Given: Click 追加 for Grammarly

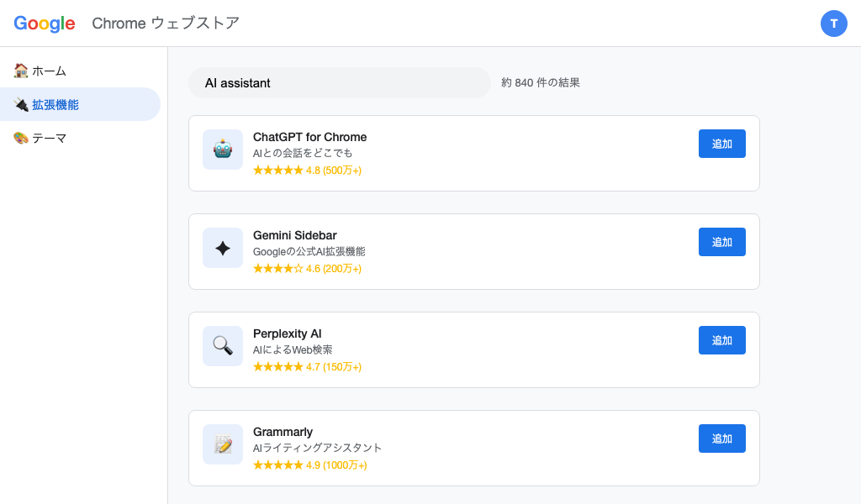Looking at the screenshot, I should click(721, 438).
